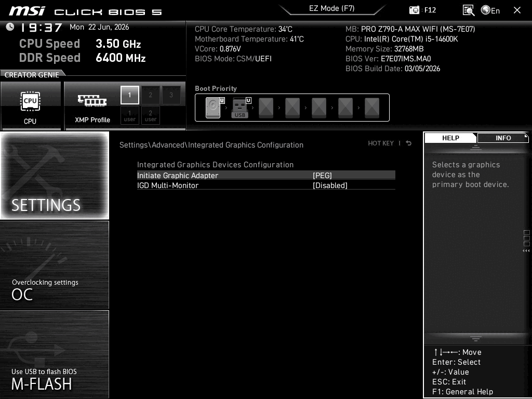Click the IGD Multi-Monitor label
Screen dimensions: 532x399
pos(168,185)
